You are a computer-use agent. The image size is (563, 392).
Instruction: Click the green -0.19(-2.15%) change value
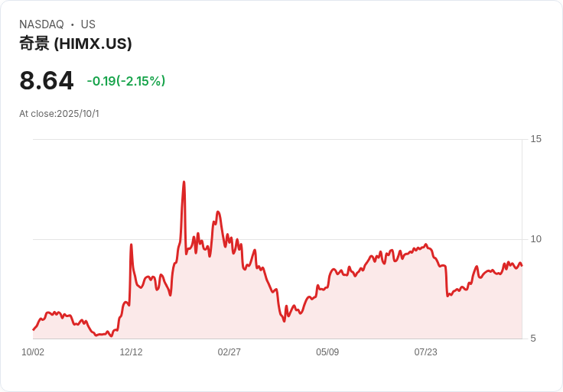(126, 81)
